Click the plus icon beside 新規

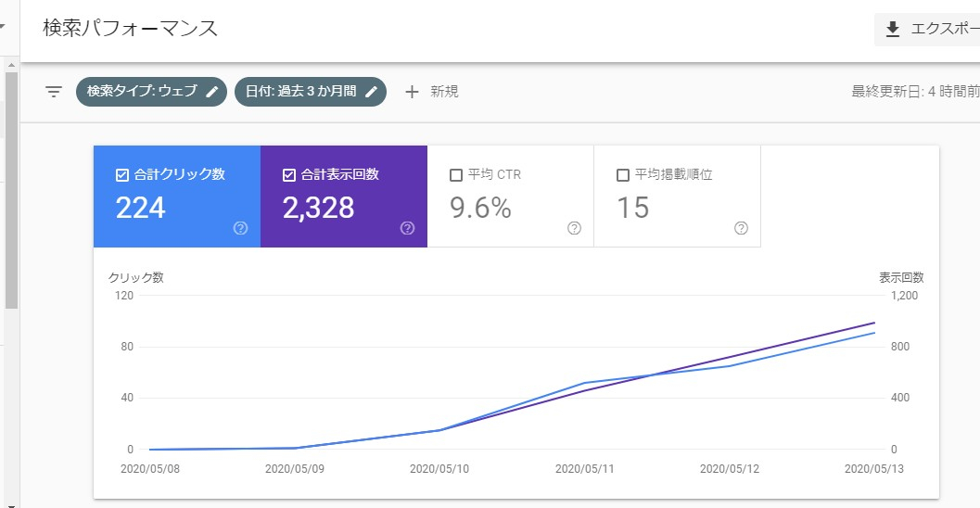coord(413,92)
